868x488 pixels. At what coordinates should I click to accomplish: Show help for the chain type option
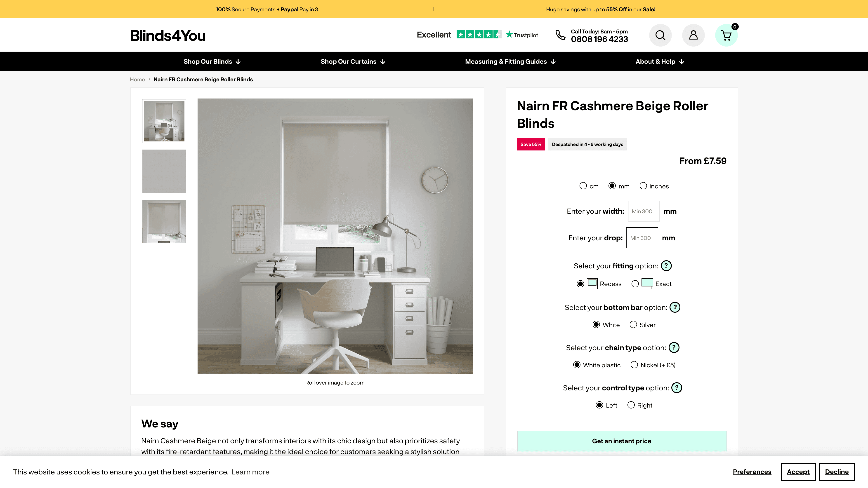click(x=674, y=347)
